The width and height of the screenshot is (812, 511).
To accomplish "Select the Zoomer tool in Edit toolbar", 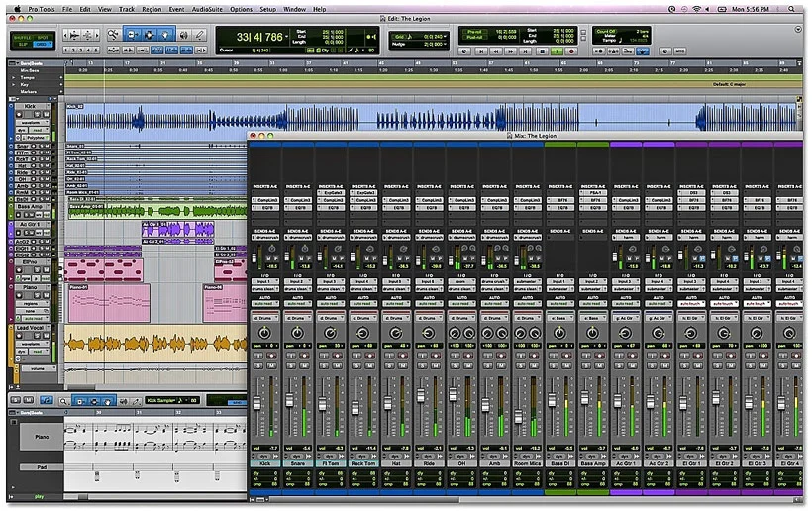I will coord(113,35).
